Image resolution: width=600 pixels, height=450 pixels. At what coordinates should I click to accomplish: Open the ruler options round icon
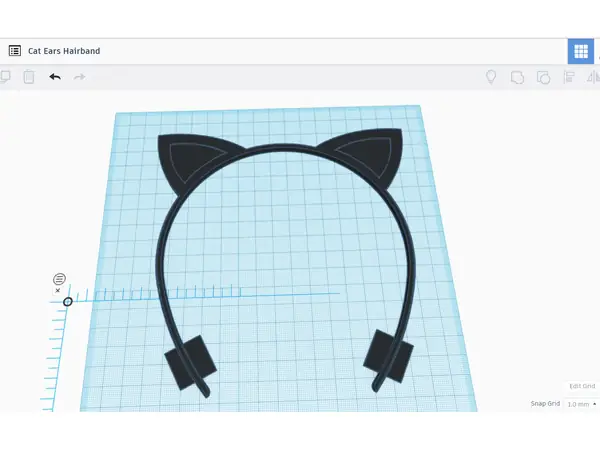click(59, 279)
